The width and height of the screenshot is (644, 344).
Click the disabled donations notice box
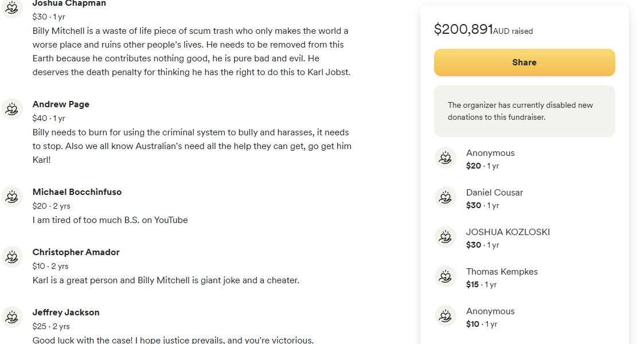(524, 111)
